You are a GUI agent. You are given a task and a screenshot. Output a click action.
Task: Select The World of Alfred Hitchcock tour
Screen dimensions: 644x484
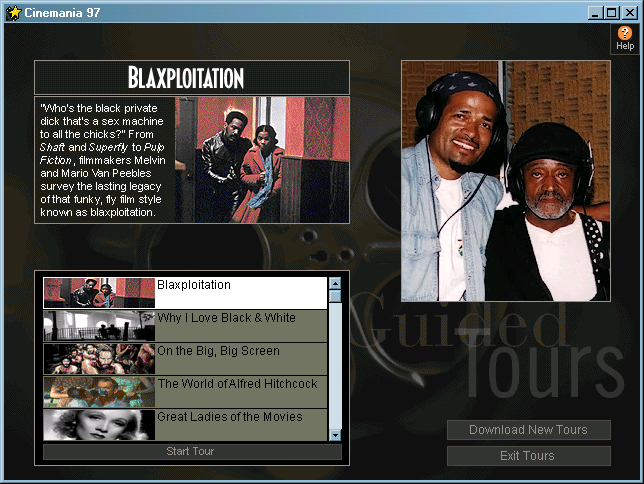[185, 392]
